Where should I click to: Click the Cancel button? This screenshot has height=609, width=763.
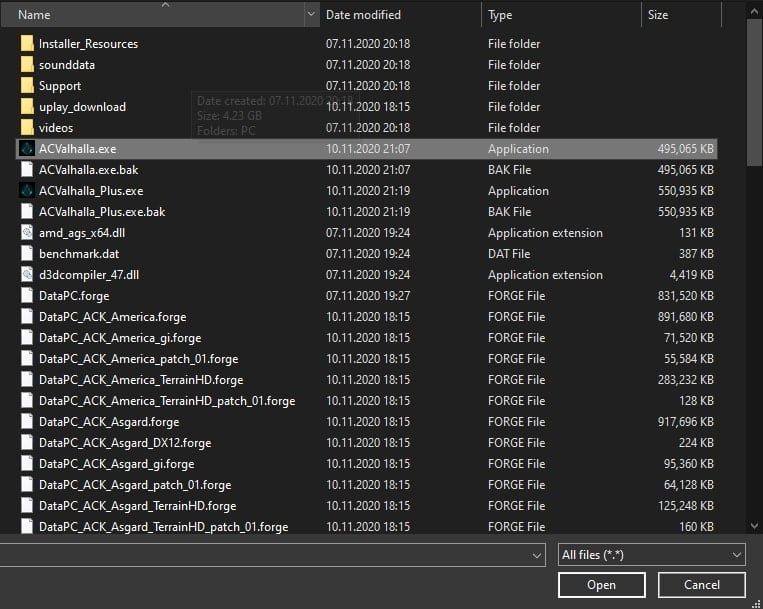pos(702,584)
